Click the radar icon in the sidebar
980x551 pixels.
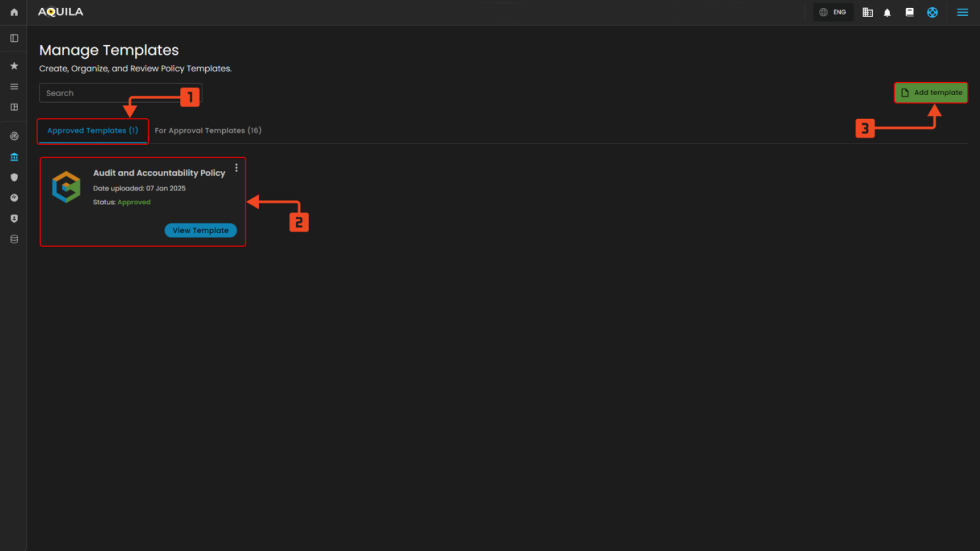(14, 136)
